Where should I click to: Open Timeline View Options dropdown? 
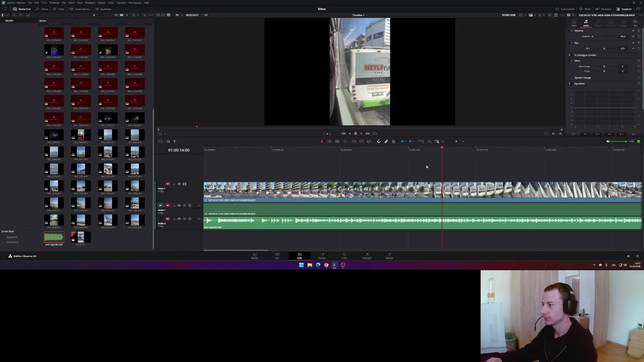point(160,141)
